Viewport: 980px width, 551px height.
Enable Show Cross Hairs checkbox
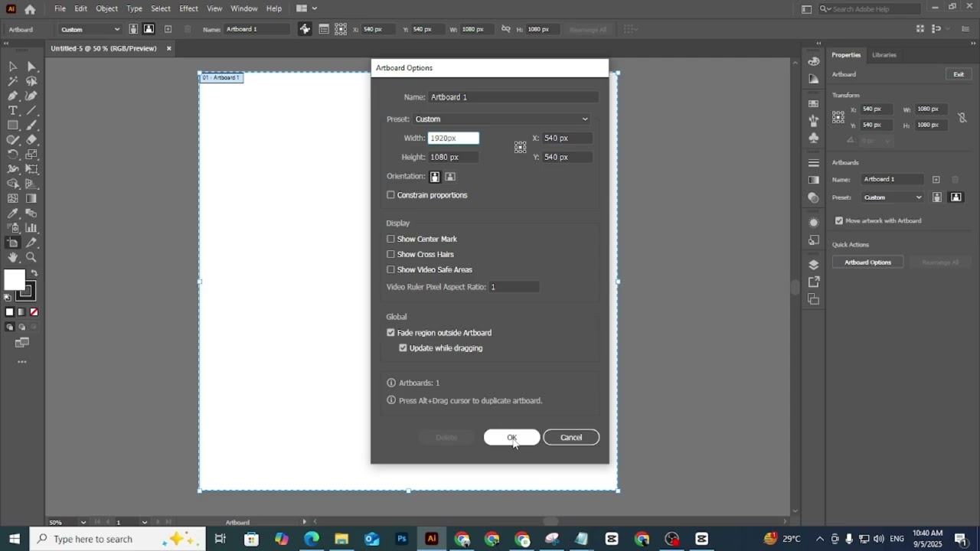(390, 254)
